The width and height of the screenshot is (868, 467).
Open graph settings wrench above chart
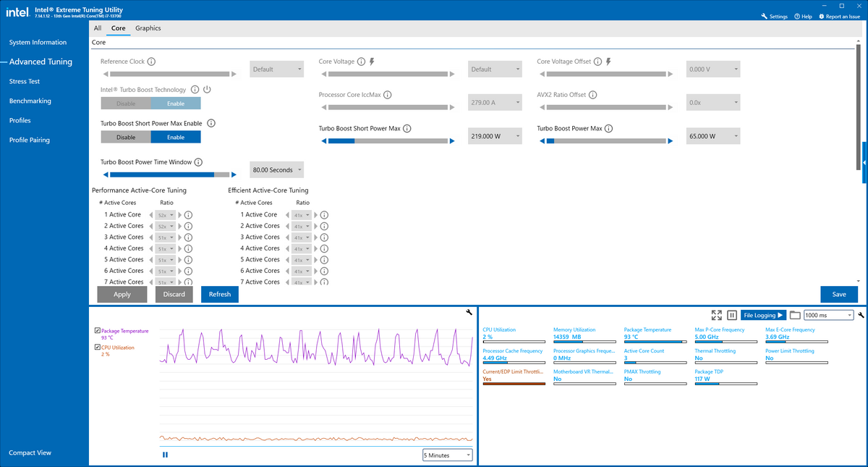point(469,312)
